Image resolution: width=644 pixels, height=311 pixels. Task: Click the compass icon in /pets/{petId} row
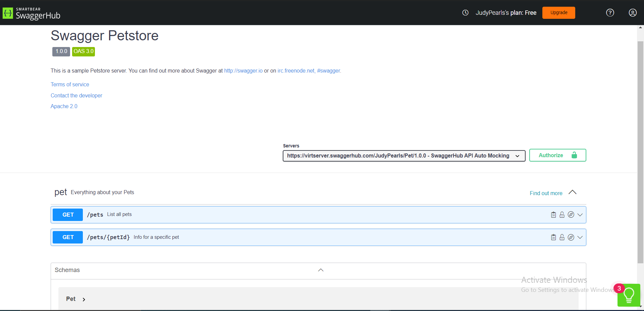(571, 237)
